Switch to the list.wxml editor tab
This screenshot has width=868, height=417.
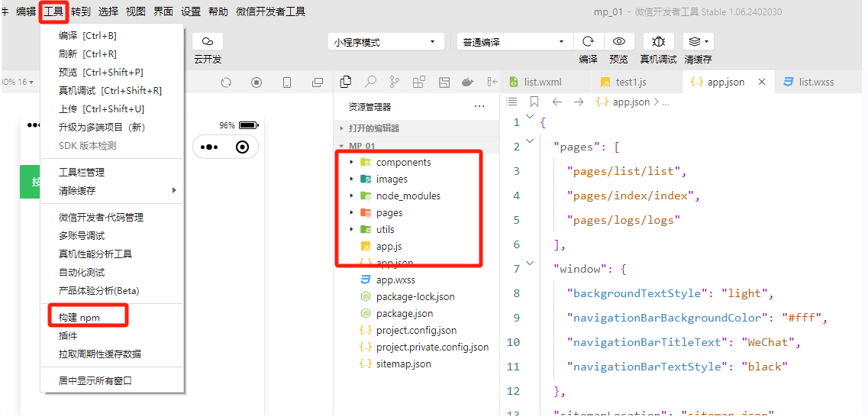pos(546,82)
